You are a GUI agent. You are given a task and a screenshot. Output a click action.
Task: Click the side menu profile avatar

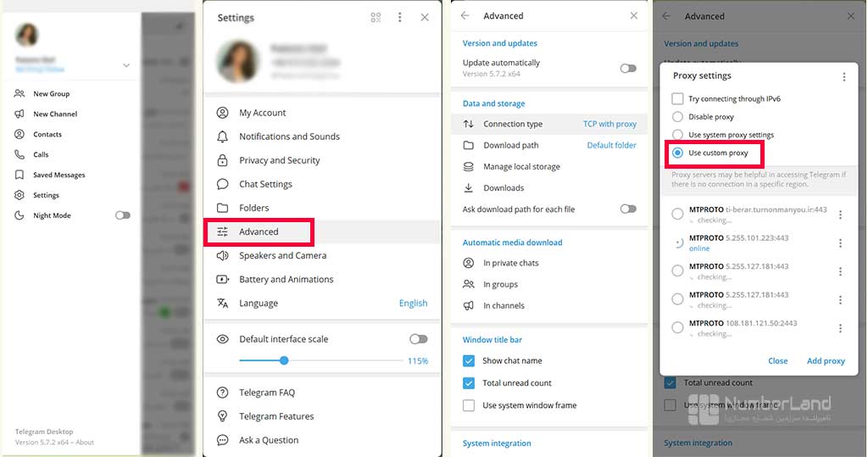coord(27,35)
